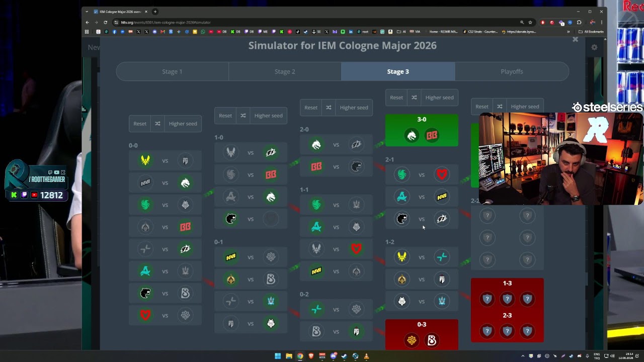Select the Stage 3 tab

(398, 71)
